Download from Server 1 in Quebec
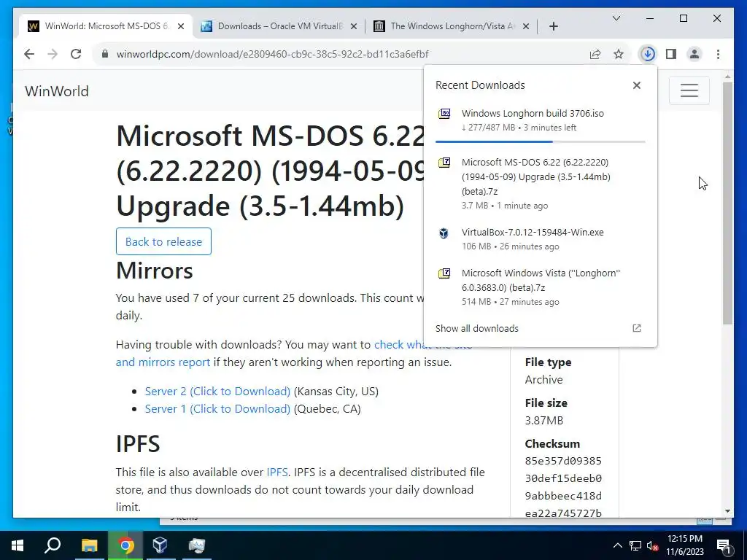This screenshot has width=747, height=560. point(217,409)
